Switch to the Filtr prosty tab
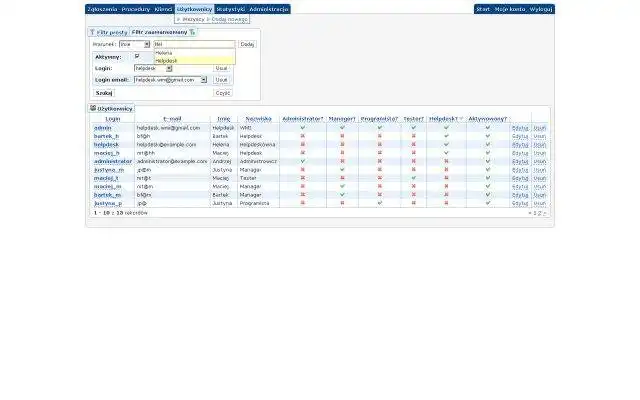The image size is (640, 400). [112, 32]
